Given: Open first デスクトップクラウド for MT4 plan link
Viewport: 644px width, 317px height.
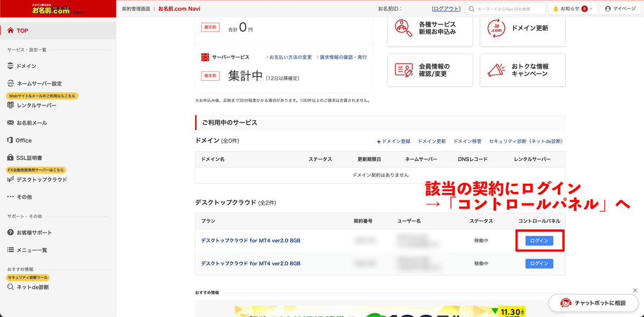Looking at the screenshot, I should 251,241.
